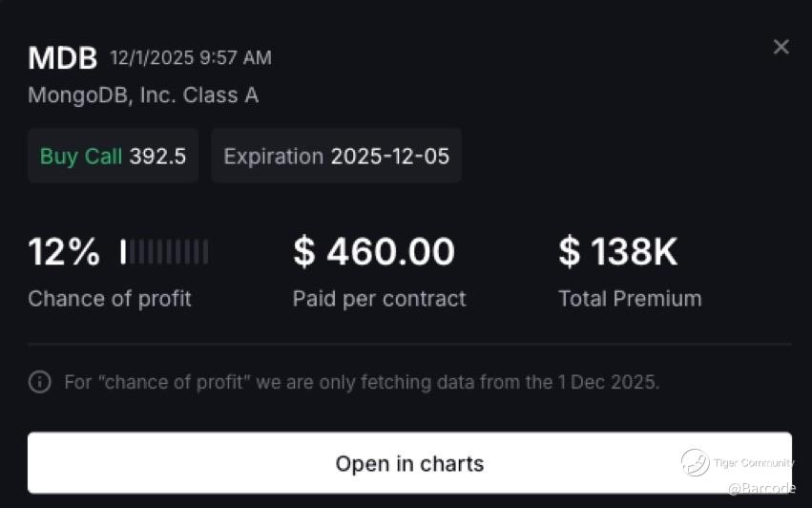Screen dimensions: 812x508
Task: Open in charts button
Action: pyautogui.click(x=409, y=463)
